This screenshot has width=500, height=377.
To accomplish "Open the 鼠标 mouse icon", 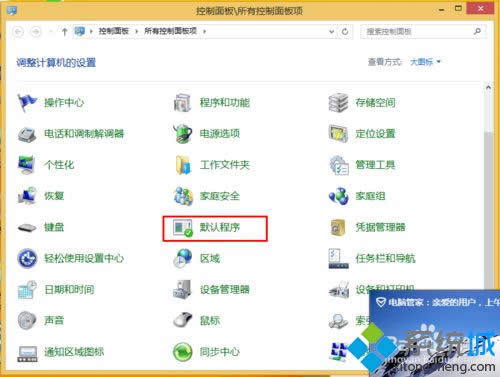I will (183, 320).
